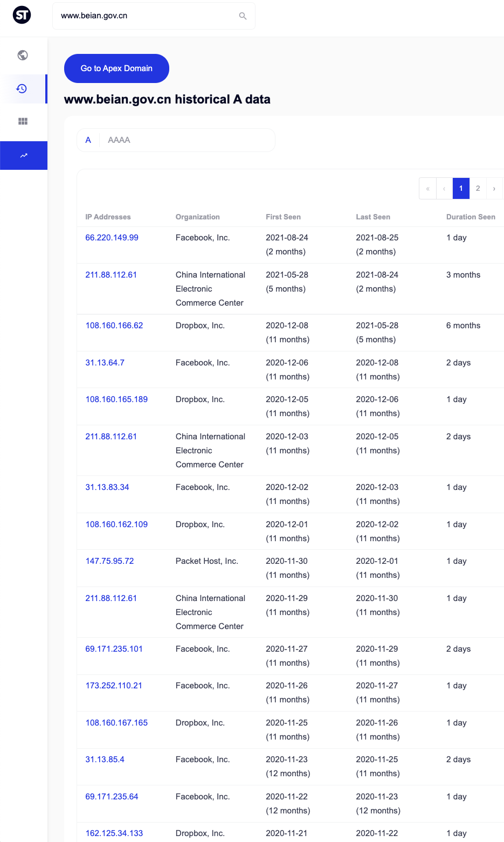Open IP address 69.171.235.101
Viewport: 504px width, 842px height.
click(x=114, y=649)
